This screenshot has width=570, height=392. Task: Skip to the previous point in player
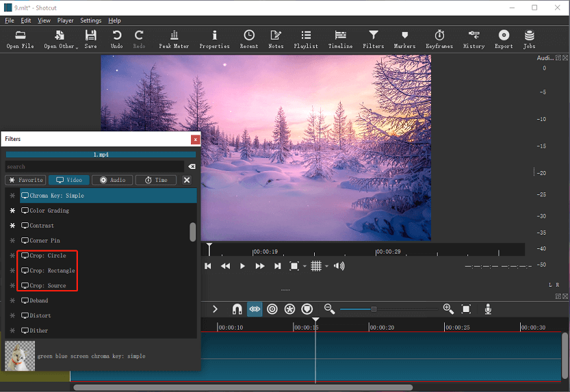pos(208,266)
